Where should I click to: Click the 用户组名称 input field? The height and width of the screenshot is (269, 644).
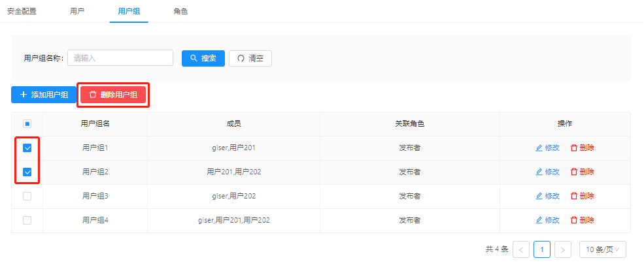pyautogui.click(x=120, y=58)
